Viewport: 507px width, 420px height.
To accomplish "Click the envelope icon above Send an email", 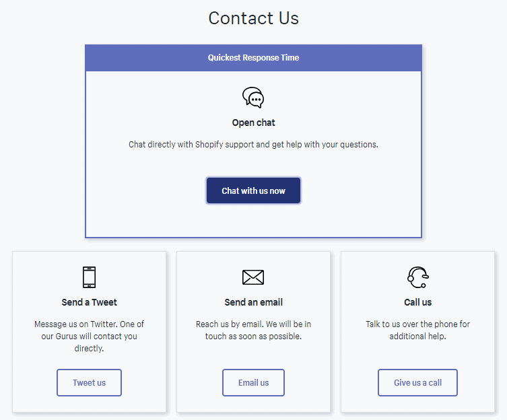I will coord(253,277).
